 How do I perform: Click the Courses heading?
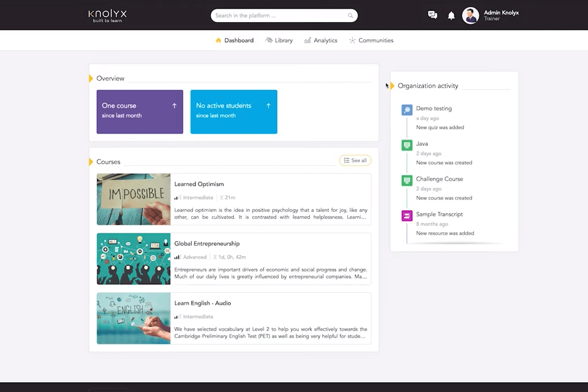pyautogui.click(x=108, y=162)
